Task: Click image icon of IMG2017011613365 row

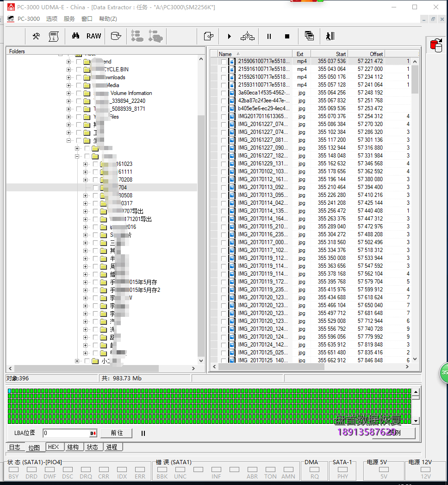Action: click(x=232, y=116)
